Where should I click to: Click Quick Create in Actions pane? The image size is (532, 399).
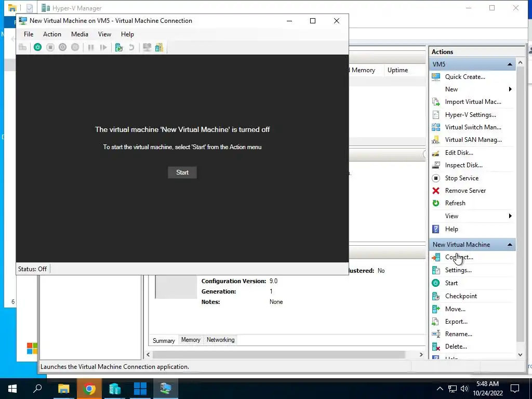(x=465, y=77)
